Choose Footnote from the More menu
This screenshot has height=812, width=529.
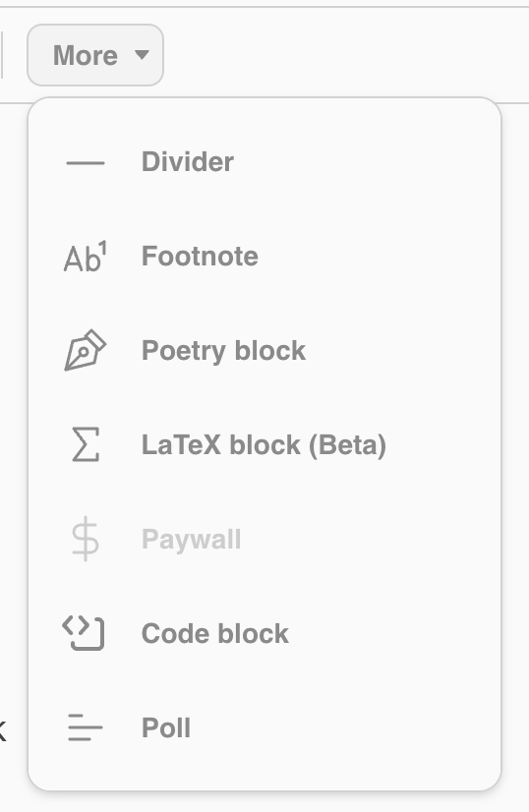(x=264, y=257)
